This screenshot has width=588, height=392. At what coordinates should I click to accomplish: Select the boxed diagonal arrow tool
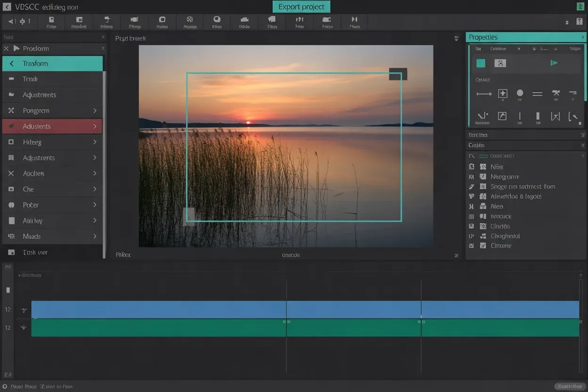502,116
